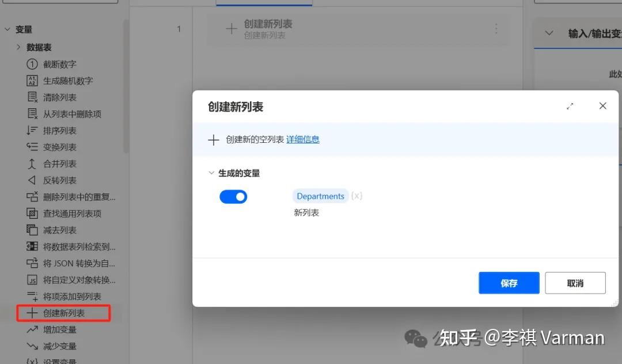Image resolution: width=622 pixels, height=364 pixels.
Task: Click the 取消 button
Action: click(x=575, y=283)
